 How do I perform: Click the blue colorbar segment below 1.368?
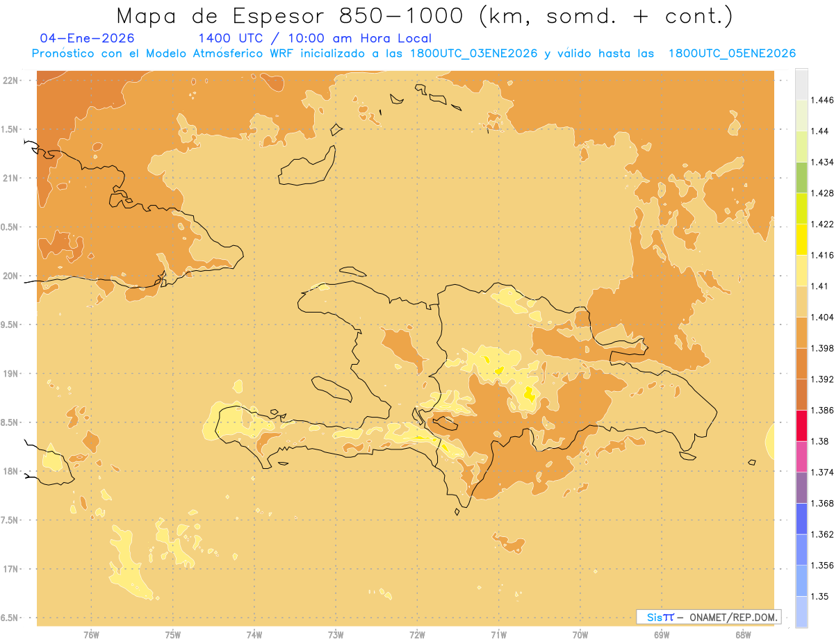coord(801,519)
